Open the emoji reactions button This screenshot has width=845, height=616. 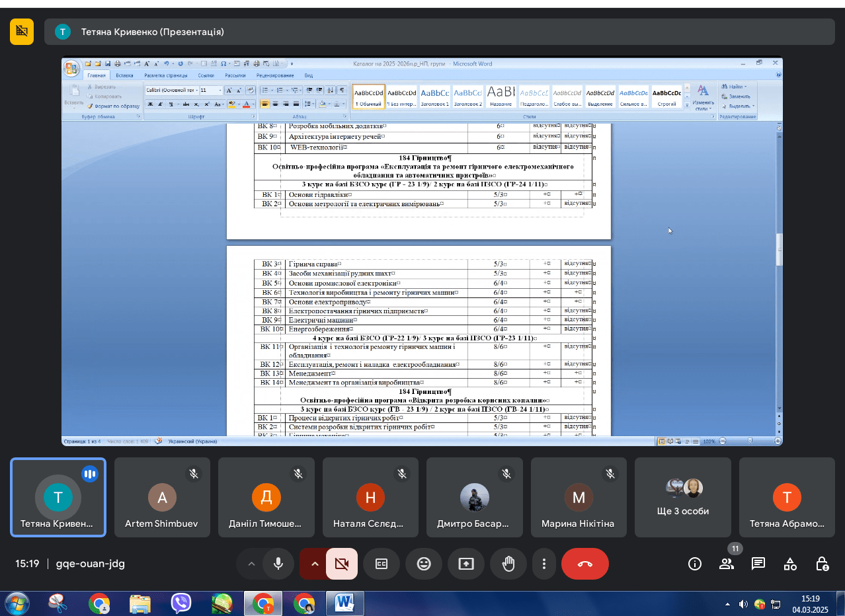[424, 564]
